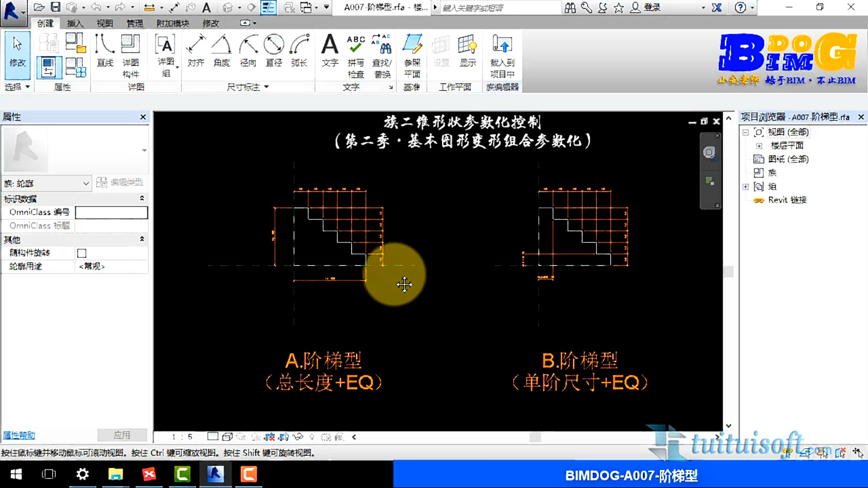The width and height of the screenshot is (868, 488).
Task: Run the 拼写检查 spell check tool
Action: click(x=356, y=55)
